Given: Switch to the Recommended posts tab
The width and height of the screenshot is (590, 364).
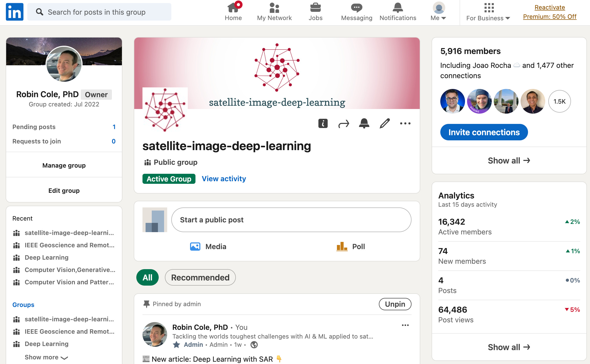Looking at the screenshot, I should pos(200,277).
